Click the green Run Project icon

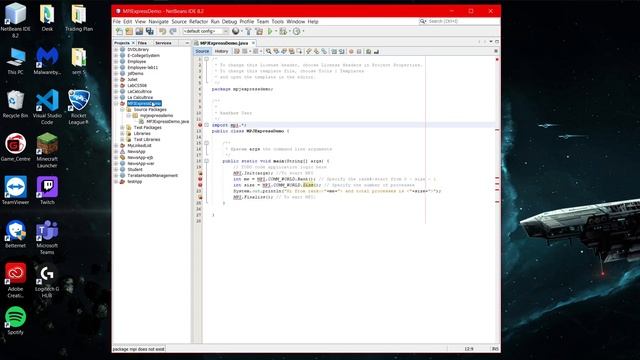(270, 31)
